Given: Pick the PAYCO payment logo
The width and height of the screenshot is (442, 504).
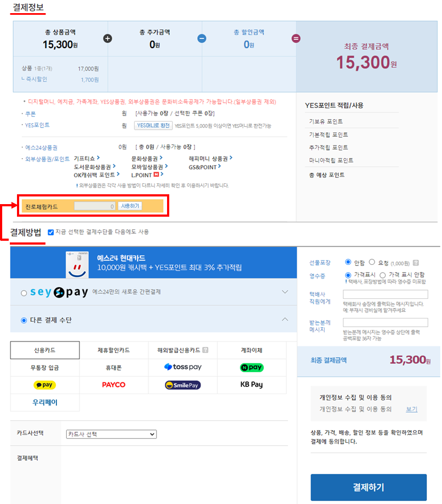Looking at the screenshot, I should pyautogui.click(x=114, y=385).
